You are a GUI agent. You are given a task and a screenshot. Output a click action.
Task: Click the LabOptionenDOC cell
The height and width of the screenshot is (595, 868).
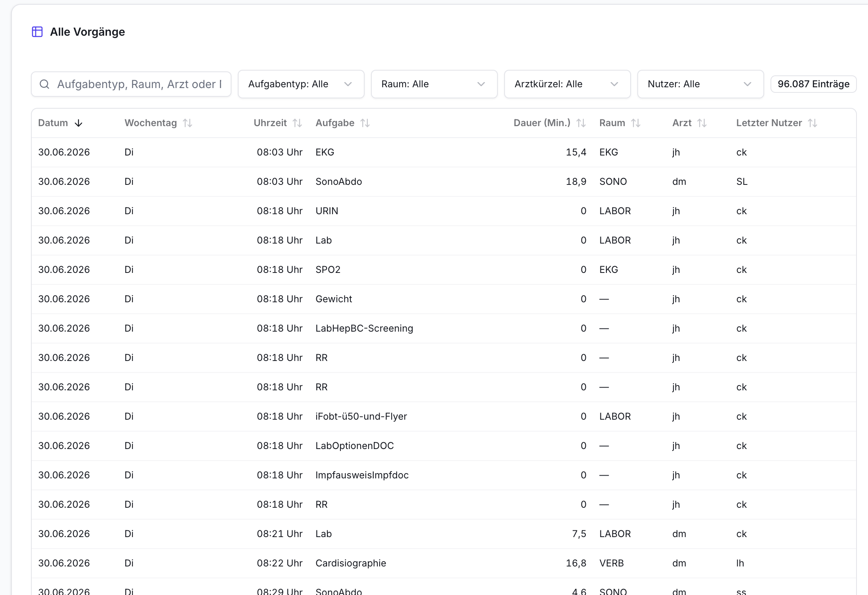point(355,446)
